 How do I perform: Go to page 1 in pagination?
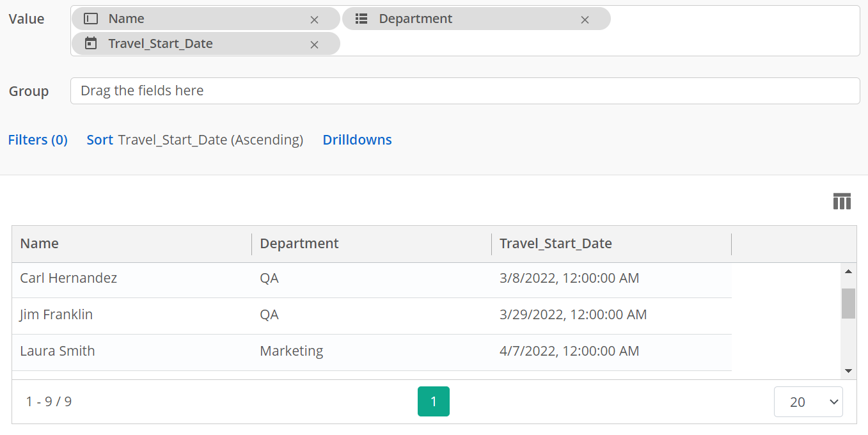coord(433,402)
